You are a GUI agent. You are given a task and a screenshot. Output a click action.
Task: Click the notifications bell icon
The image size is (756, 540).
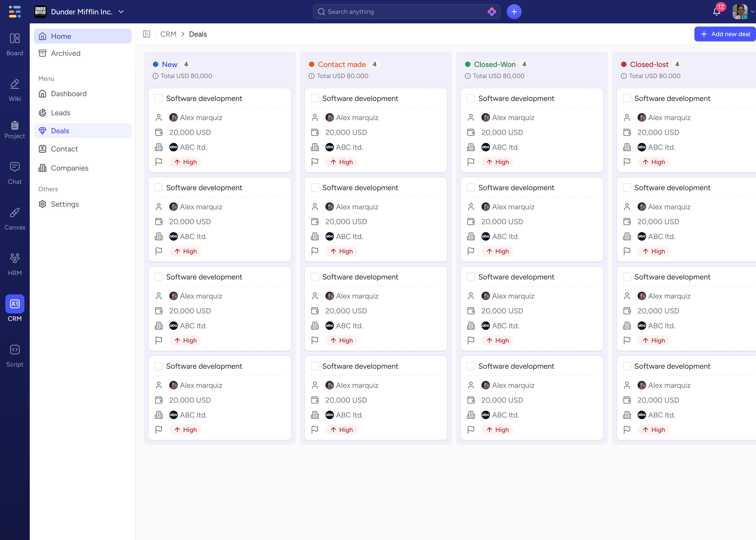716,12
